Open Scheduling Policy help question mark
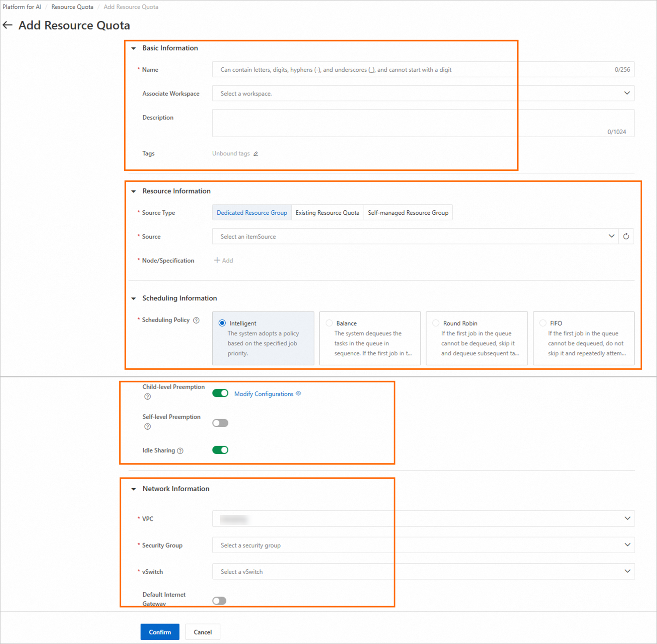 [196, 320]
